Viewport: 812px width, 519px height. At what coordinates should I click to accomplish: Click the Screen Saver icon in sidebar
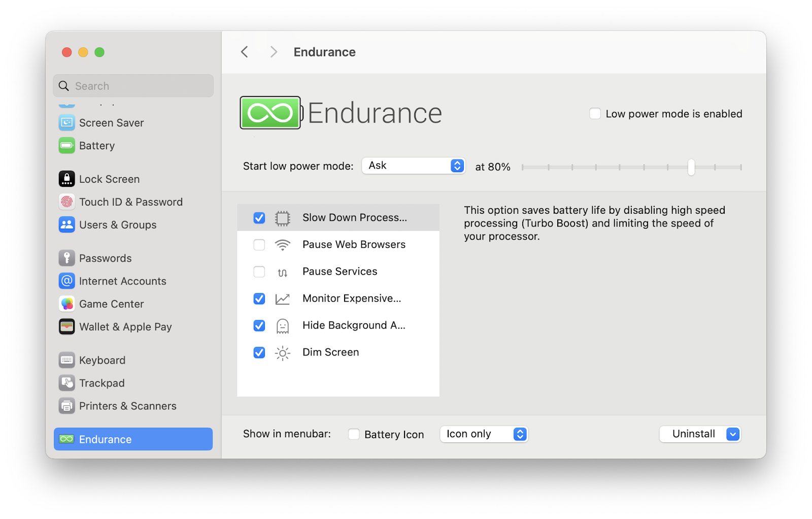66,123
